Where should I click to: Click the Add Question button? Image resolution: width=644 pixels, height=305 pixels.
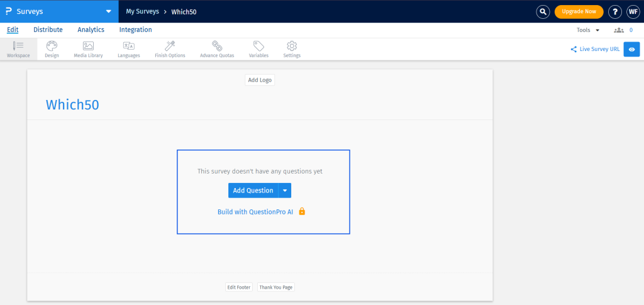253,191
